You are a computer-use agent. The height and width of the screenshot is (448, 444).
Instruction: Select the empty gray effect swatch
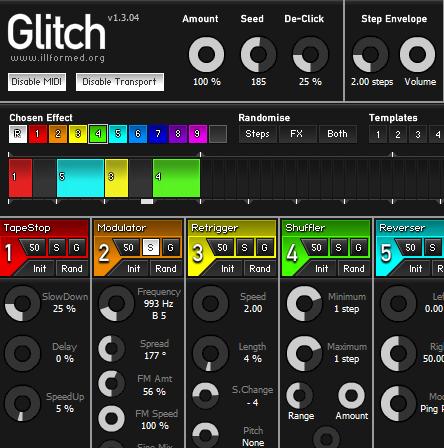pos(218,134)
